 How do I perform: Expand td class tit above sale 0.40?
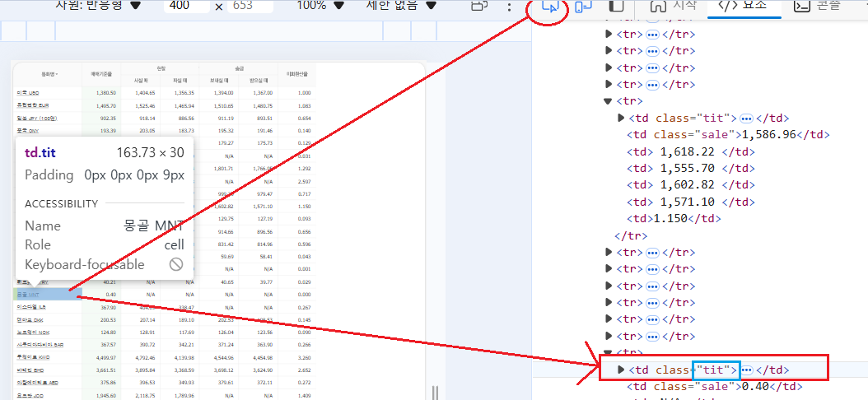(621, 370)
